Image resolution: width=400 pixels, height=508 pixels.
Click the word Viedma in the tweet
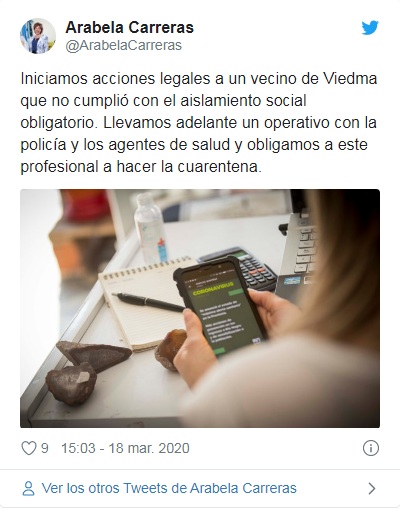click(350, 79)
